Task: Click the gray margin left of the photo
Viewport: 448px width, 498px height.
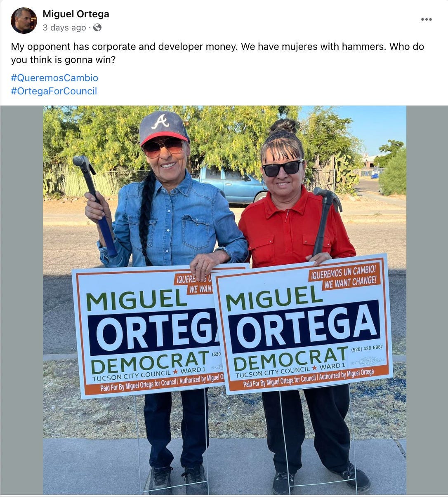Action: (x=21, y=300)
